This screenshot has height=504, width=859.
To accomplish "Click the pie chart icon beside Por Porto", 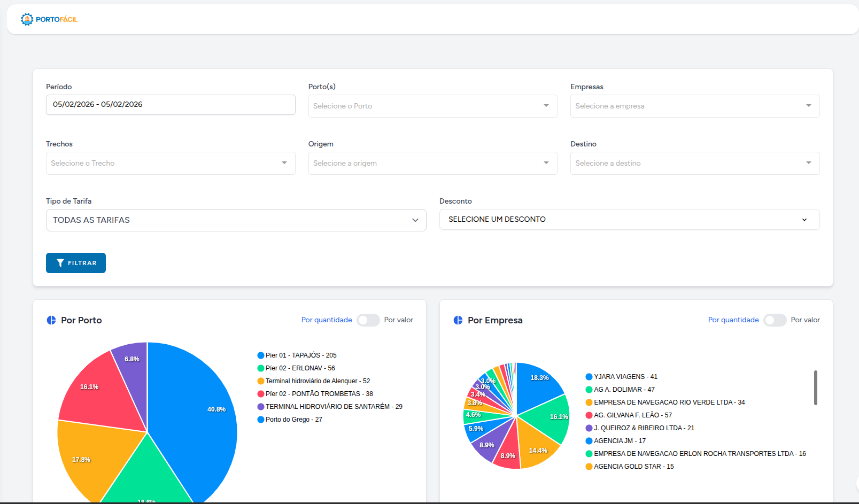I will (x=51, y=320).
